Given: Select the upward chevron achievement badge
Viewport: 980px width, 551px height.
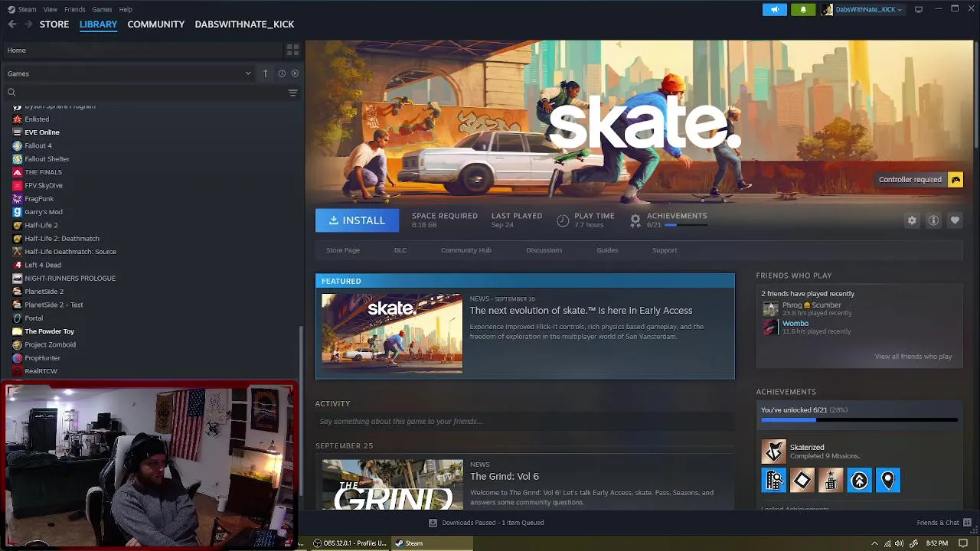Looking at the screenshot, I should pyautogui.click(x=859, y=481).
